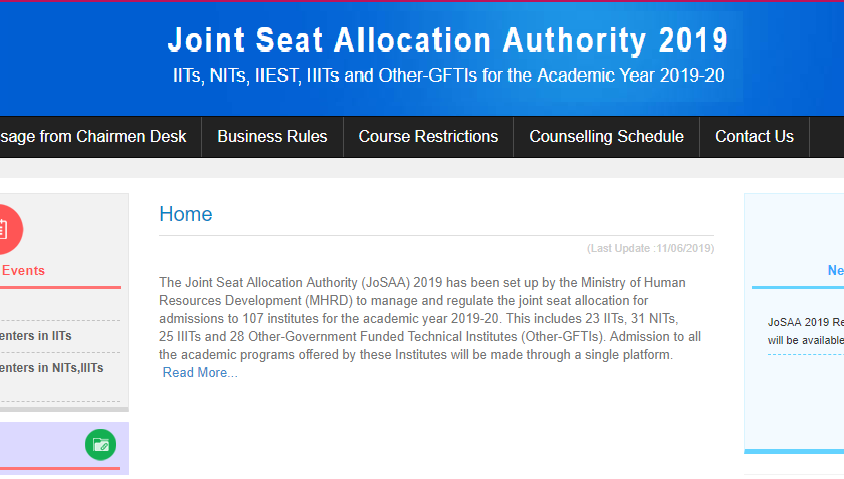Click the Last Update date text
The height and width of the screenshot is (479, 844).
coord(650,248)
